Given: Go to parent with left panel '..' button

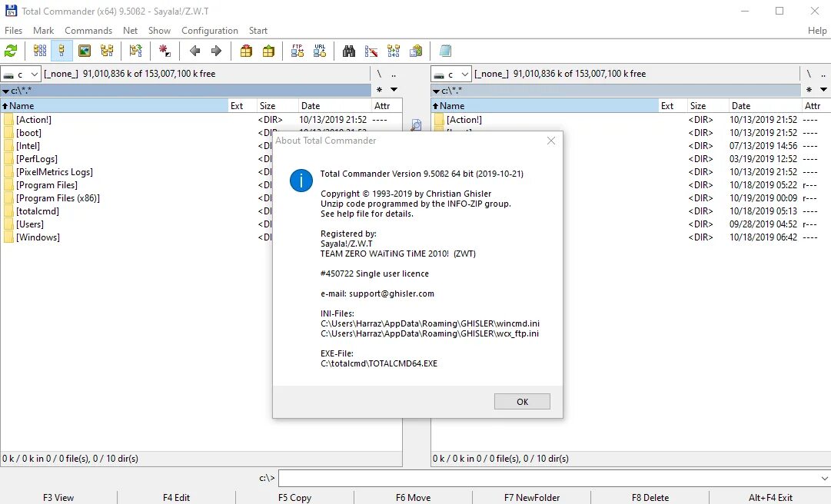Looking at the screenshot, I should tap(394, 74).
